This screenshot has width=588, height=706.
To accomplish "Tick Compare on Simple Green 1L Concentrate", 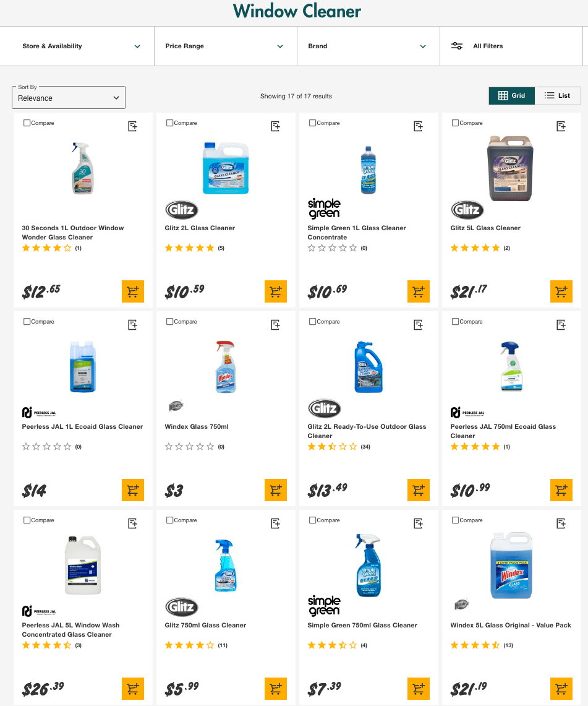I will [312, 123].
